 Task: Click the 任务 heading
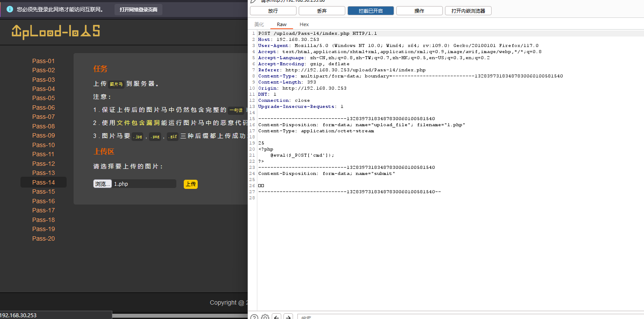pyautogui.click(x=100, y=69)
